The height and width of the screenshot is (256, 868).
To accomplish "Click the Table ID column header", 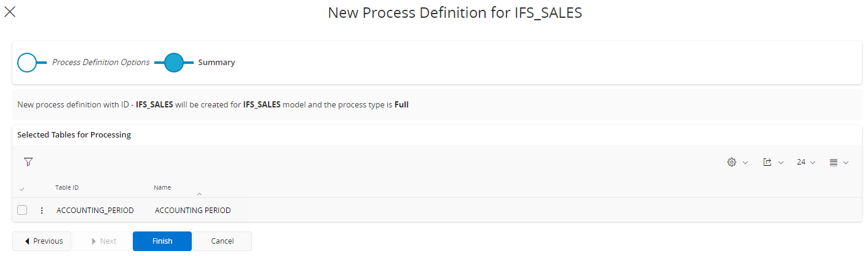I will point(67,187).
